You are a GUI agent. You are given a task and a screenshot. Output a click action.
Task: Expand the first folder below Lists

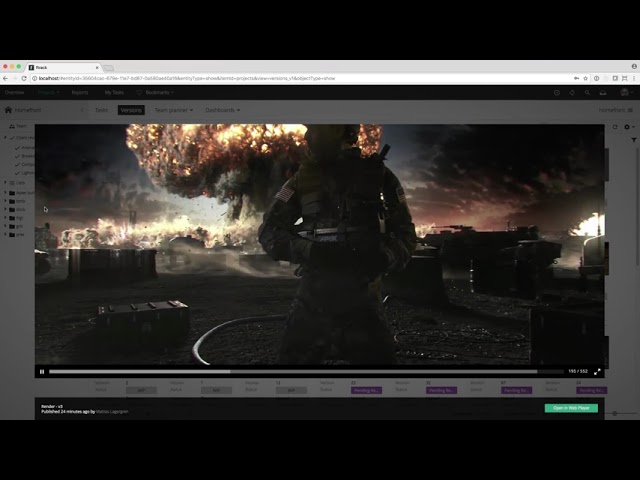pos(5,192)
